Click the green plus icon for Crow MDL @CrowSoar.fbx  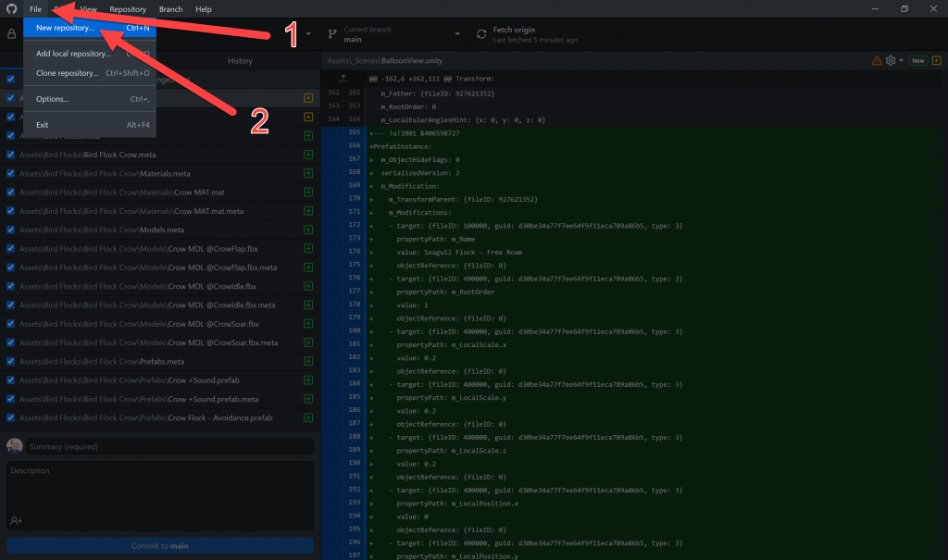pyautogui.click(x=308, y=324)
